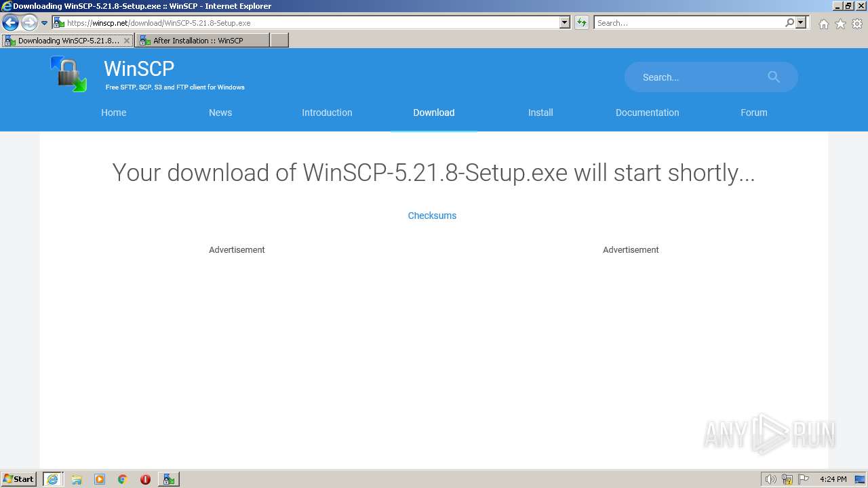Open the News menu item
This screenshot has width=868, height=488.
coord(220,113)
